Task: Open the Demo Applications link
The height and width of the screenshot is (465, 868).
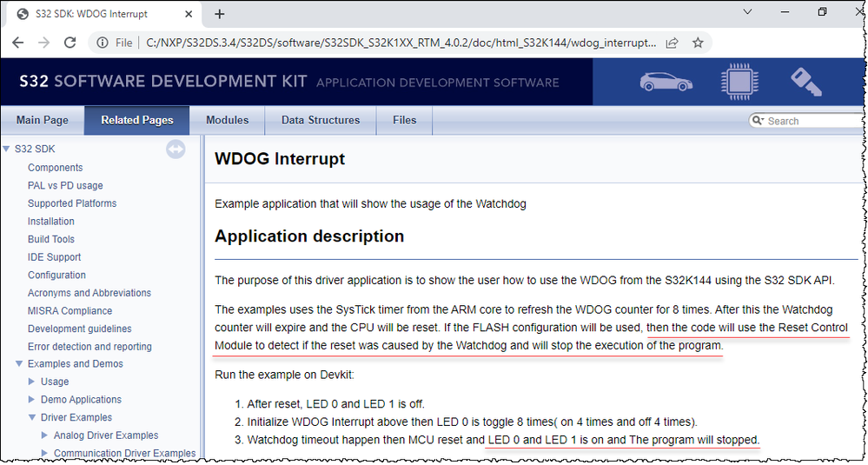Action: point(81,400)
